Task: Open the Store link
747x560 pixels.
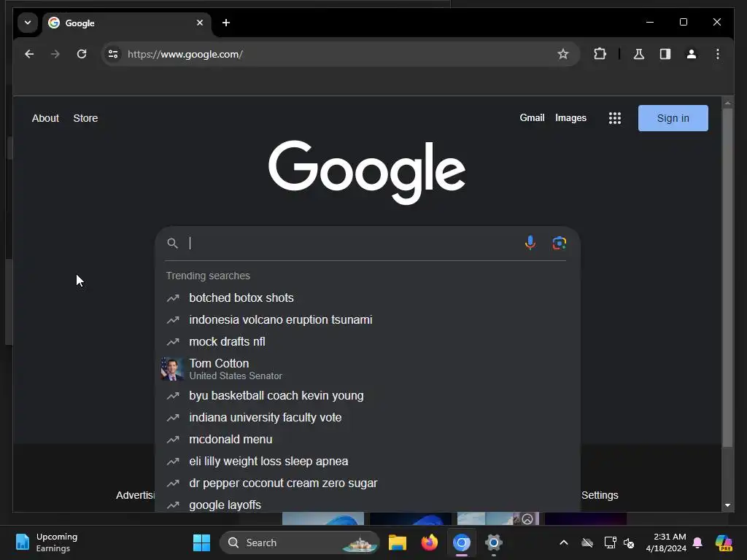Action: click(x=85, y=118)
